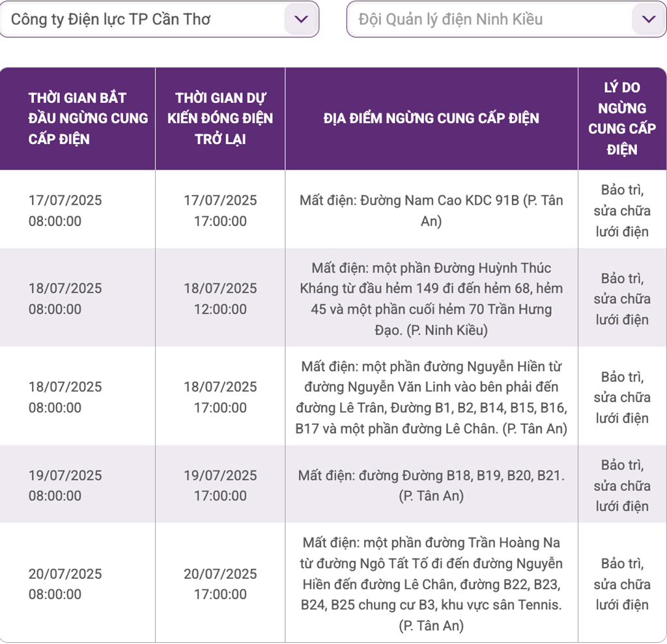Click the Huỳnh Thúc Kháng outage location text

(431, 299)
